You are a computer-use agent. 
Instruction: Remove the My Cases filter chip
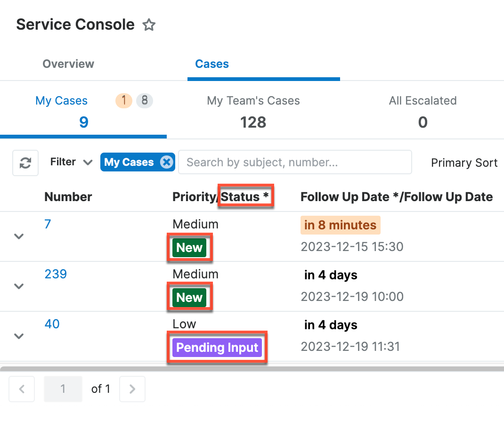pos(166,162)
